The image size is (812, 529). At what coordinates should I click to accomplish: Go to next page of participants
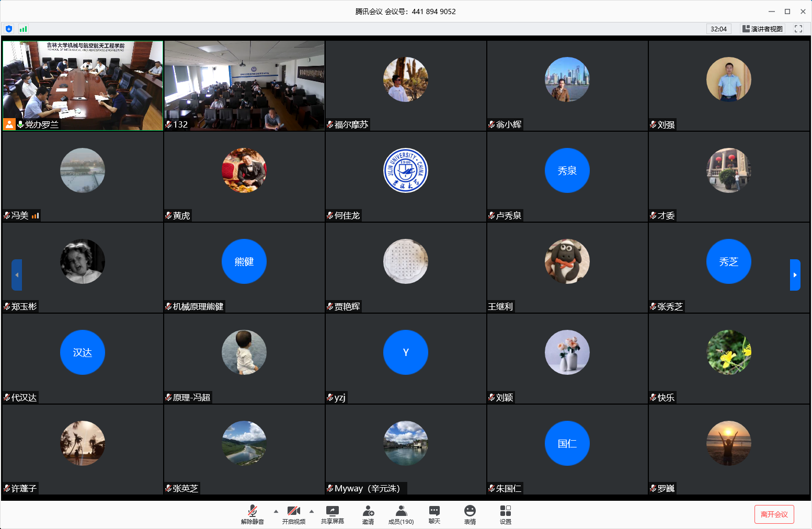point(795,275)
